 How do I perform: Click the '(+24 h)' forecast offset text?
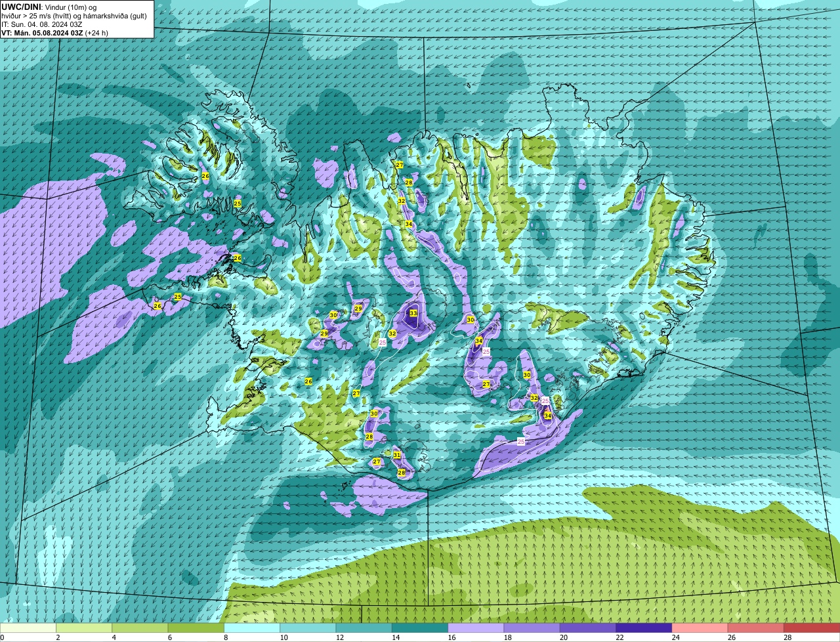pyautogui.click(x=97, y=32)
